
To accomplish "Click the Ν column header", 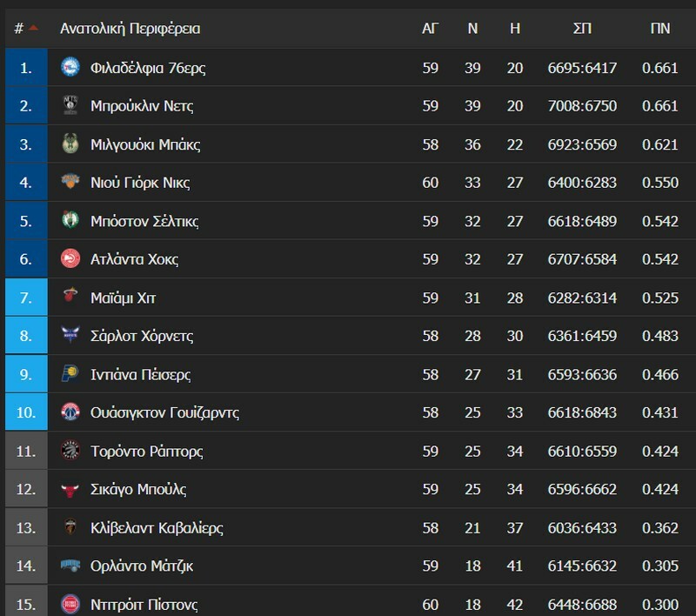I will [x=472, y=28].
